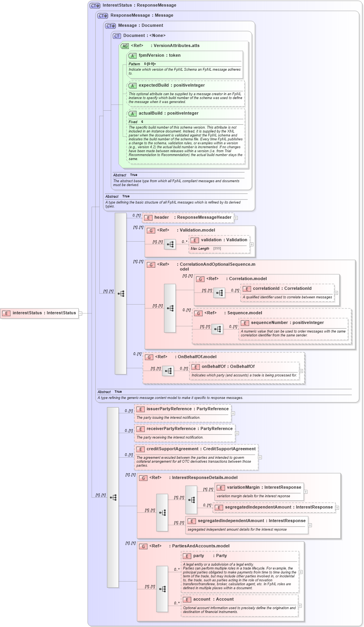Click the E icon of variationMargin
364x627 pixels.
coord(220,488)
